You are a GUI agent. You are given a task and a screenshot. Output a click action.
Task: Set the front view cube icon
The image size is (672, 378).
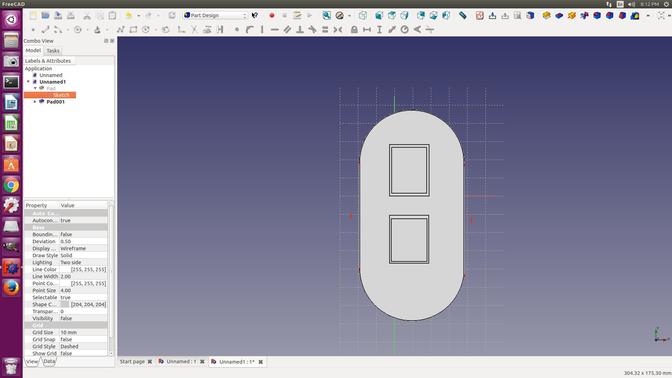(379, 15)
